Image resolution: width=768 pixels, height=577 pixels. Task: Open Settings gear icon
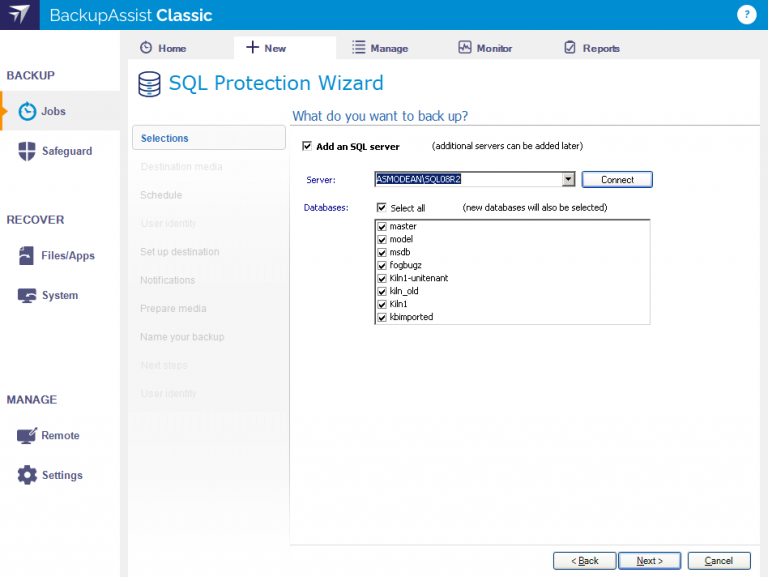pyautogui.click(x=27, y=475)
